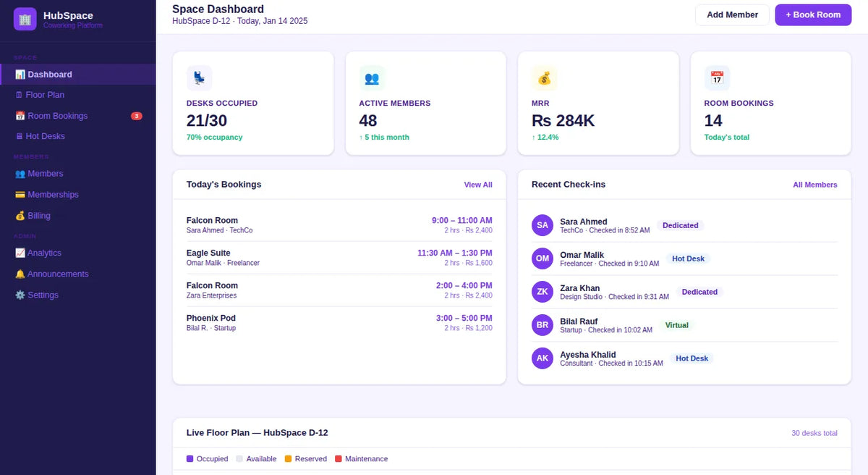Click the red Maintenance legend swatch
868x475 pixels.
click(x=338, y=458)
